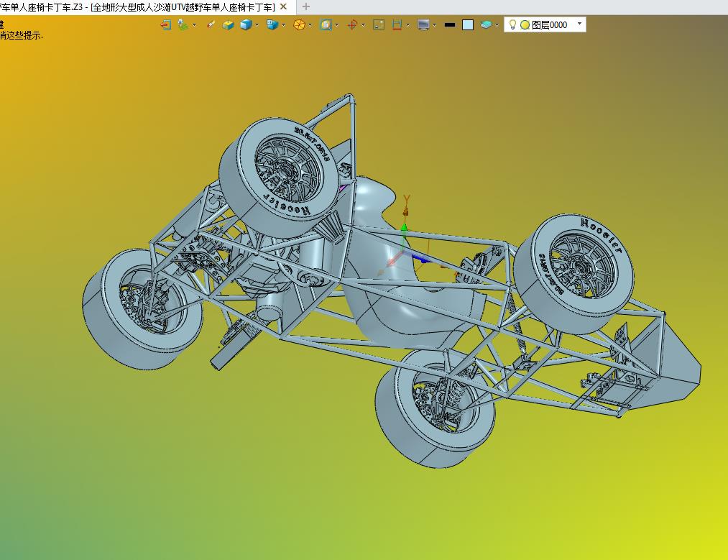
Task: Toggle the light bulb layer visibility icon
Action: click(x=512, y=24)
